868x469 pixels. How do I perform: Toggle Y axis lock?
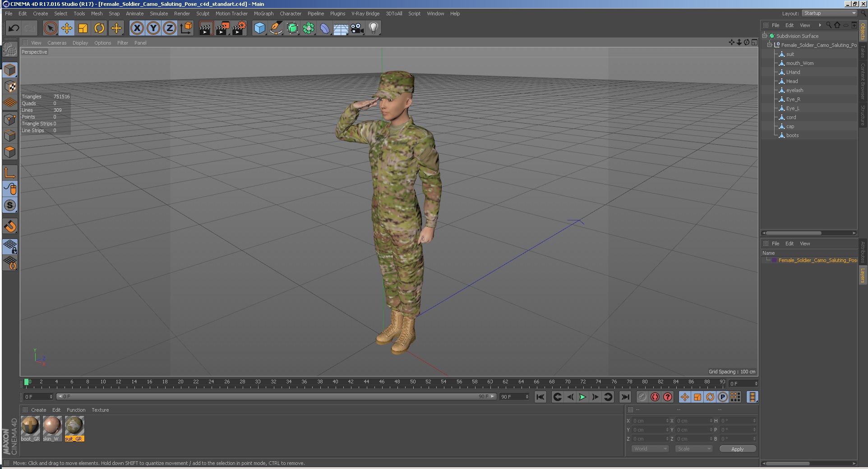(153, 28)
